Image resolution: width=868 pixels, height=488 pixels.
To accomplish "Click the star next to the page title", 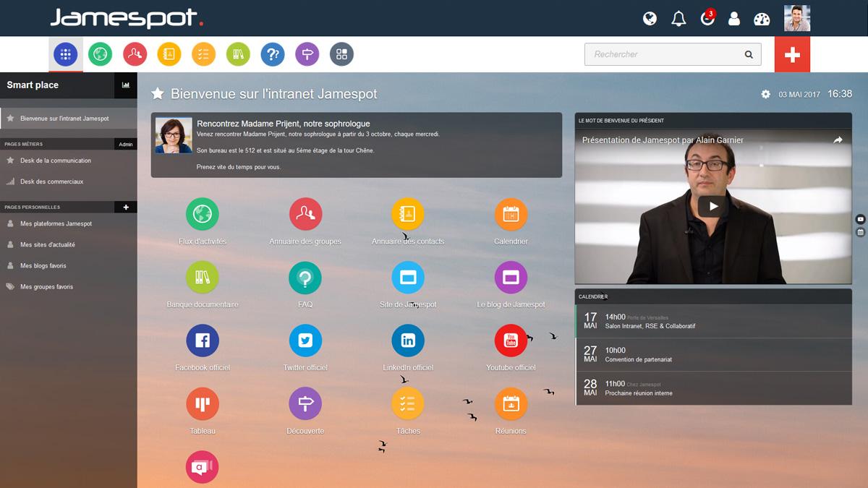I will pyautogui.click(x=157, y=94).
